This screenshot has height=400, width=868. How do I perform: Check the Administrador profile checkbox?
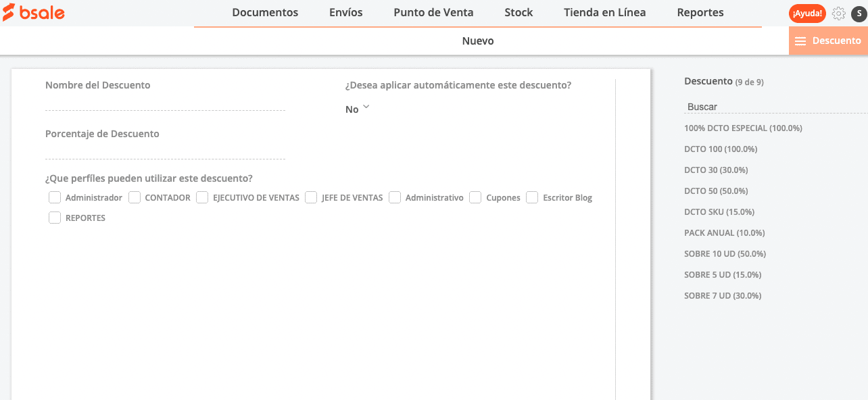(x=55, y=198)
